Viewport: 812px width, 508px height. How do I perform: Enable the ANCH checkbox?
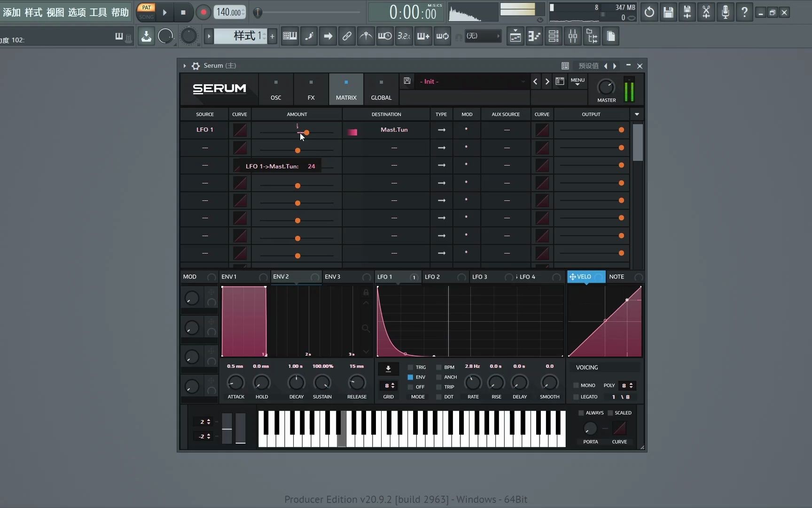(x=439, y=377)
